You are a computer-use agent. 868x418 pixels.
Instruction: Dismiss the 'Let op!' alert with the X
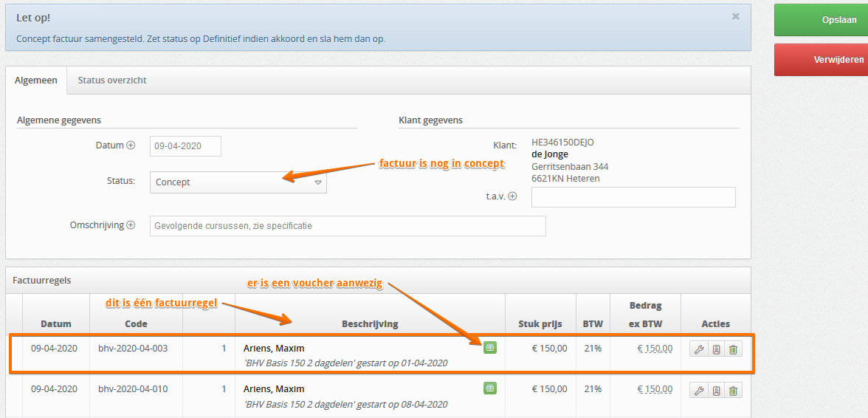pos(735,16)
